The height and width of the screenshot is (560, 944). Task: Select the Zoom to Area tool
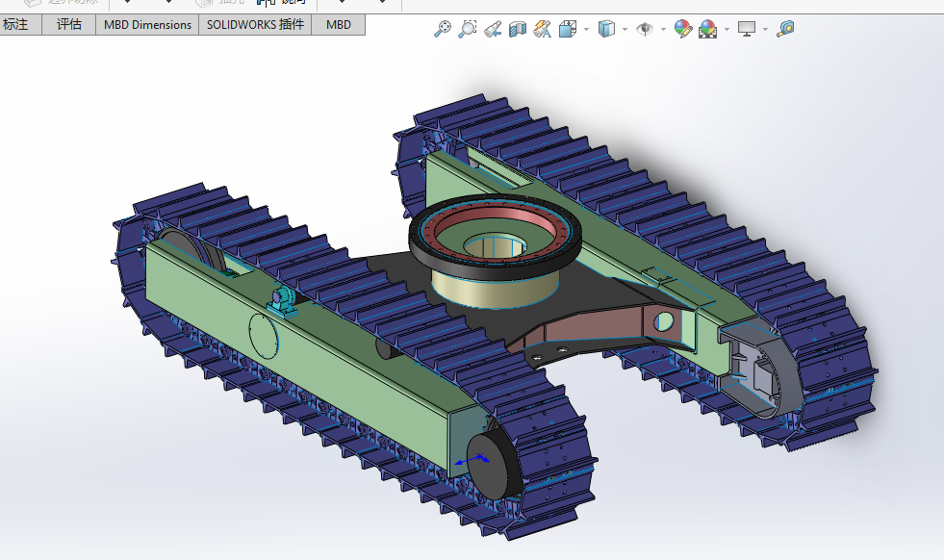[467, 29]
